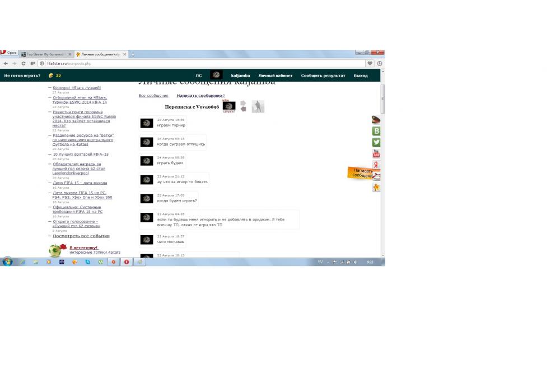Image resolution: width=560 pixels, height=392 pixels.
Task: Open the ЛС messages menu item
Action: coord(199,76)
